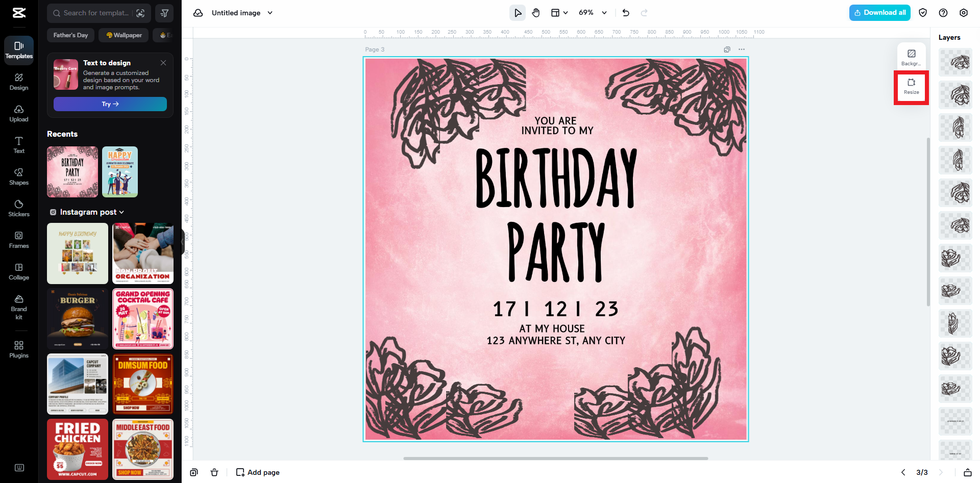
Task: Open the Brand kit panel
Action: point(19,307)
